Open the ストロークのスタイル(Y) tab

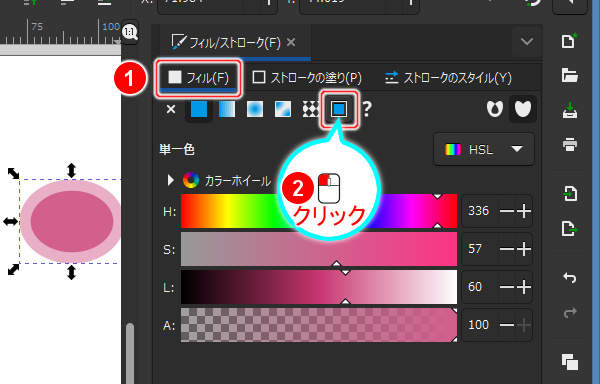pyautogui.click(x=448, y=78)
